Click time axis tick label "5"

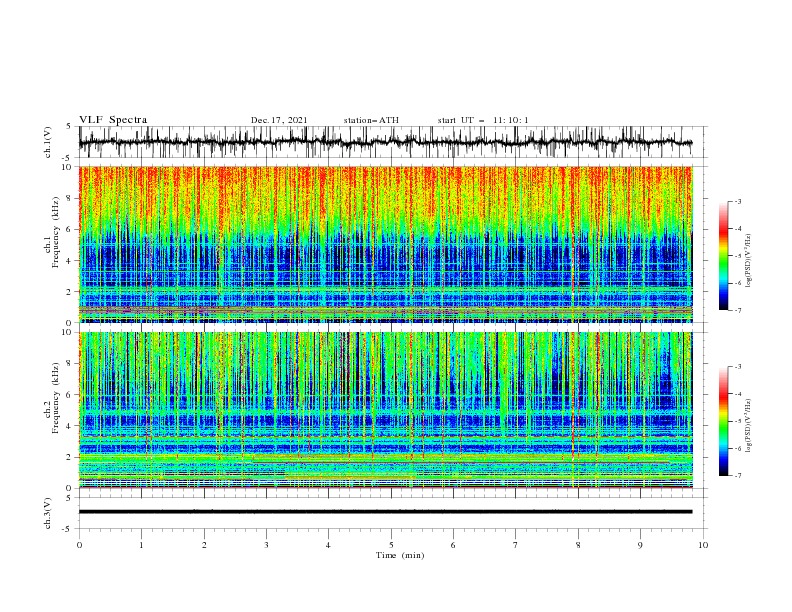pyautogui.click(x=391, y=545)
